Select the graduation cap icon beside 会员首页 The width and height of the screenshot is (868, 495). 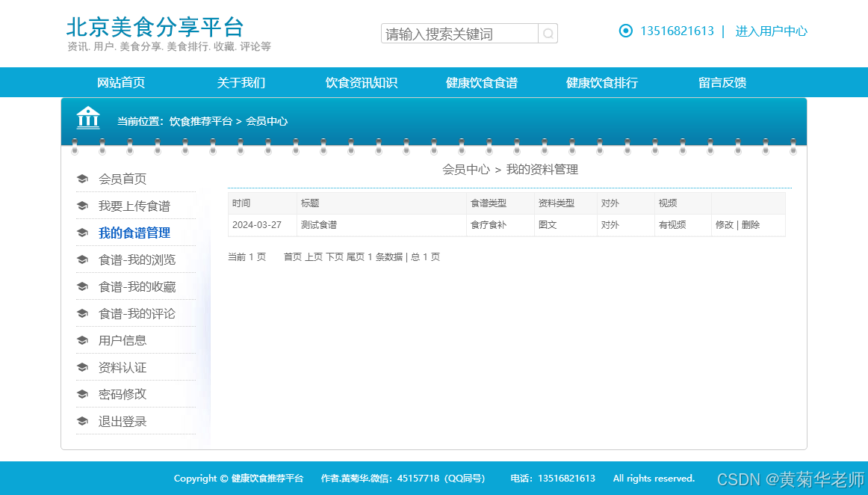(82, 178)
